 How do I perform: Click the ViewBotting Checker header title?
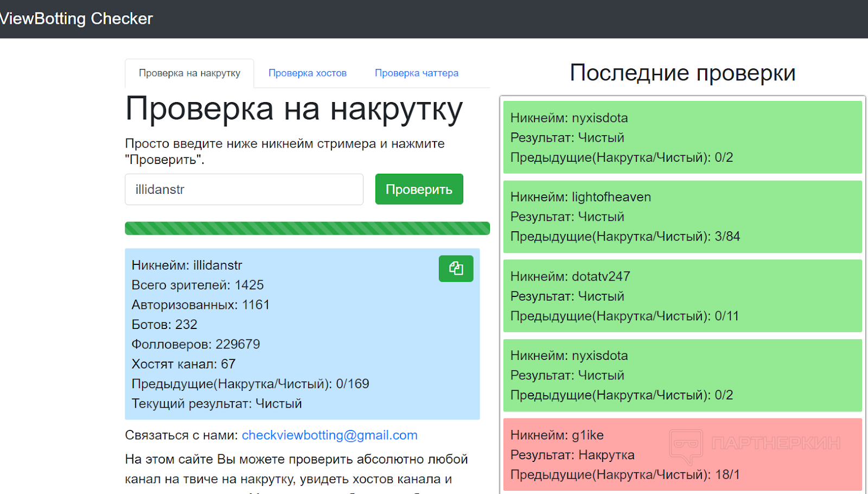76,18
